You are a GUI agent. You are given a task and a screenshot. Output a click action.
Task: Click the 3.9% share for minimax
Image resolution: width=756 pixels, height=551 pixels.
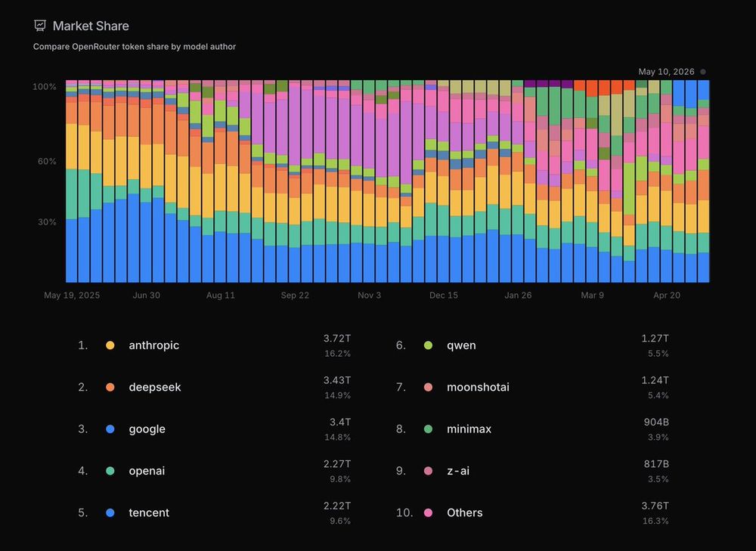pyautogui.click(x=658, y=438)
